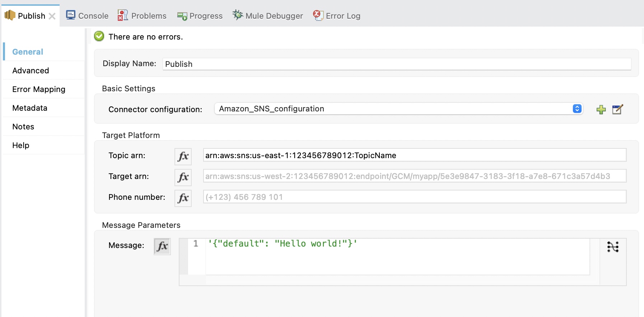Switch to the Error Log tab
The width and height of the screenshot is (644, 317).
click(337, 16)
